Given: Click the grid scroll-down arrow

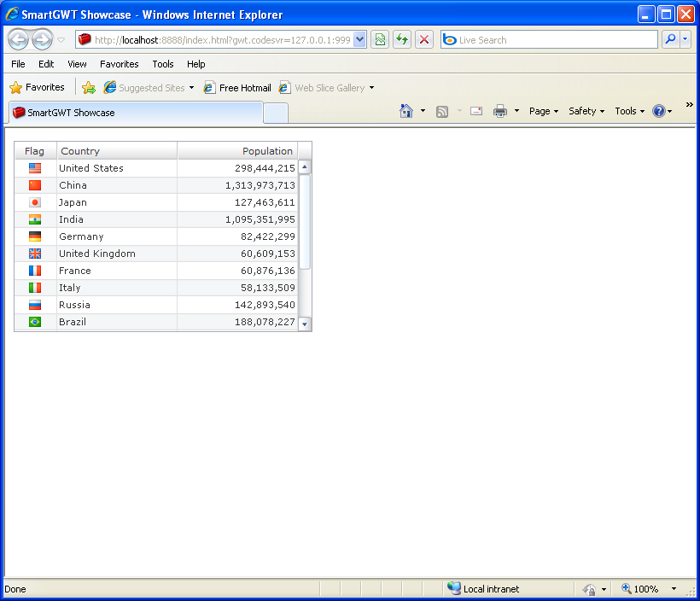Looking at the screenshot, I should pos(305,324).
